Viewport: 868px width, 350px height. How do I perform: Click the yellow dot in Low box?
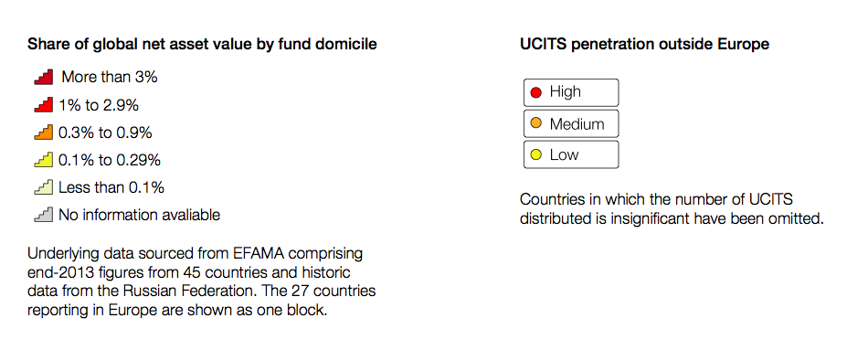pos(535,154)
